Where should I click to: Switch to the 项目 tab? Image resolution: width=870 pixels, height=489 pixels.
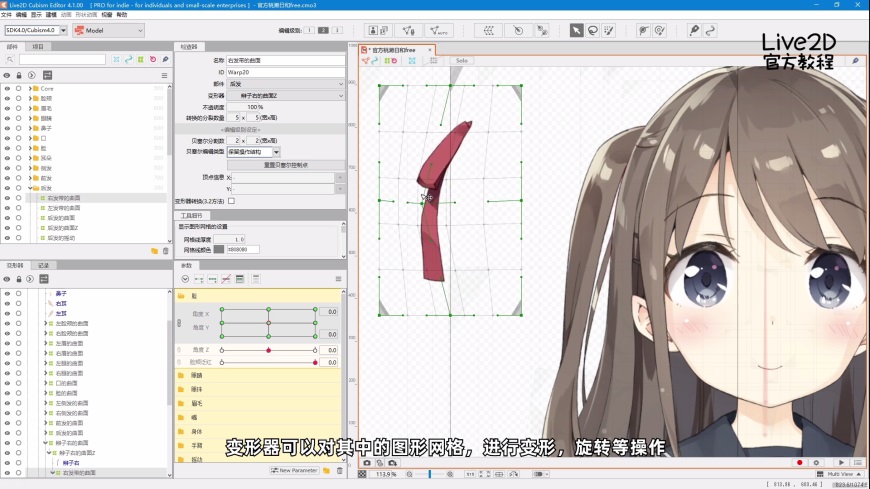pyautogui.click(x=38, y=47)
